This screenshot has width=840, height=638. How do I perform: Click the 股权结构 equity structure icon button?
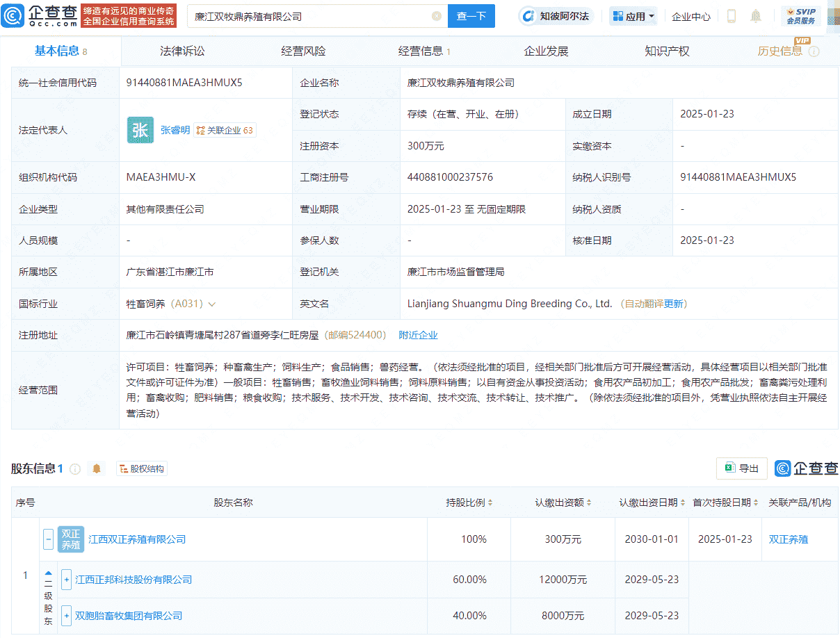[141, 468]
